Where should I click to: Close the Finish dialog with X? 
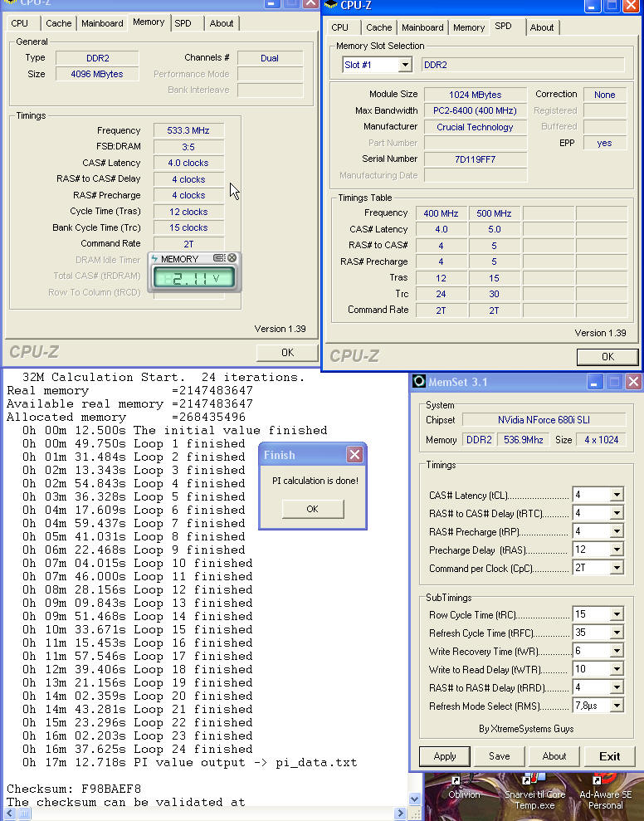[x=354, y=454]
